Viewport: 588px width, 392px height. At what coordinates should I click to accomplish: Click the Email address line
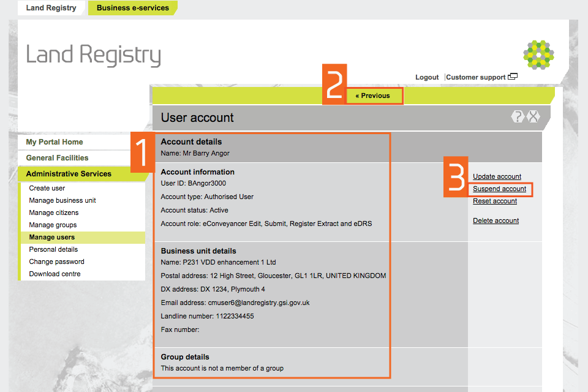[x=235, y=303]
